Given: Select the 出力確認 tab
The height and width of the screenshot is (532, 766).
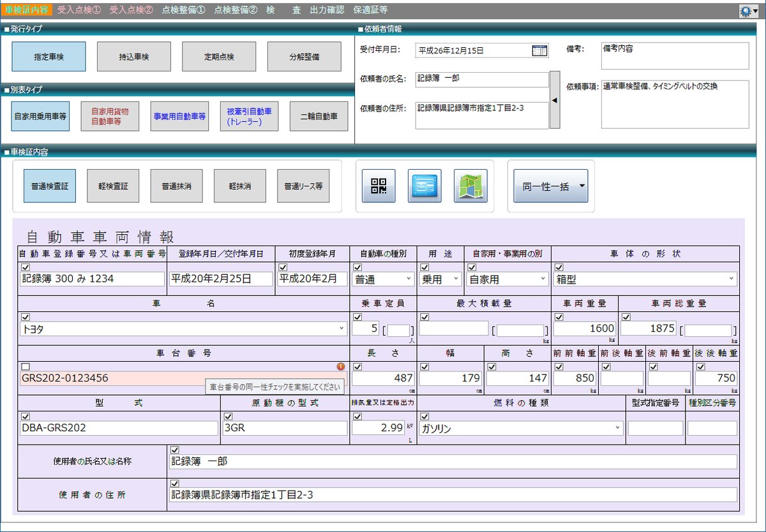Looking at the screenshot, I should click(327, 10).
